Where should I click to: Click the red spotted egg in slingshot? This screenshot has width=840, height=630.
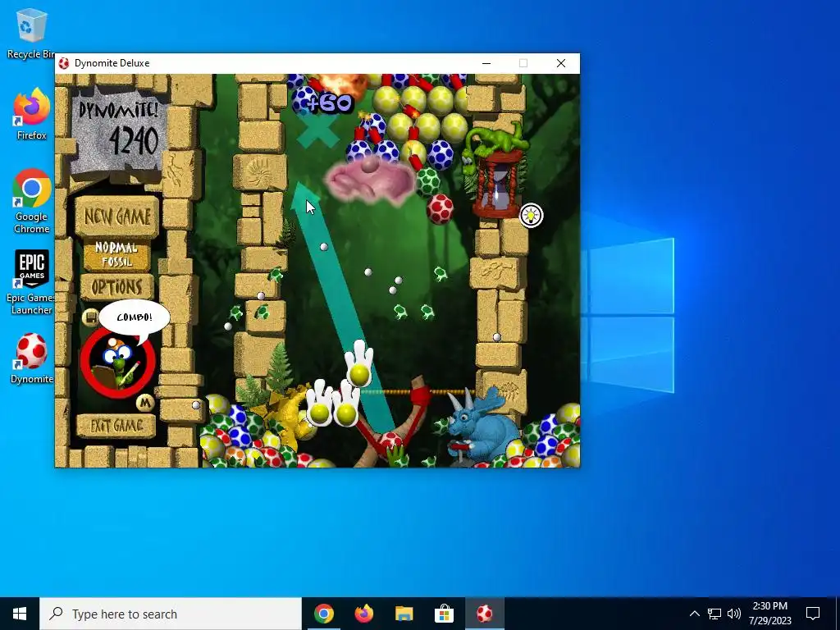[390, 441]
